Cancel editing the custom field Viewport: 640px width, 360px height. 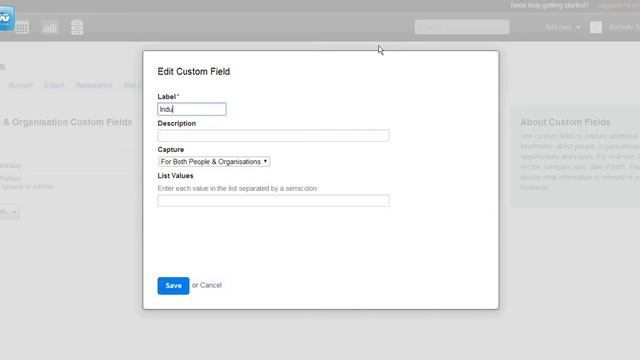(211, 285)
